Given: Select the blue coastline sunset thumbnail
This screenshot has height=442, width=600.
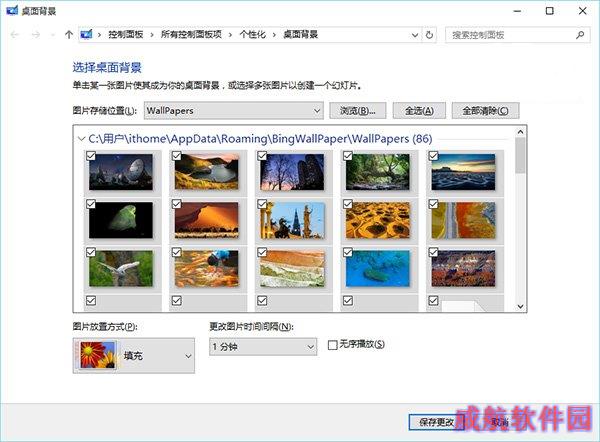Looking at the screenshot, I should click(463, 172).
